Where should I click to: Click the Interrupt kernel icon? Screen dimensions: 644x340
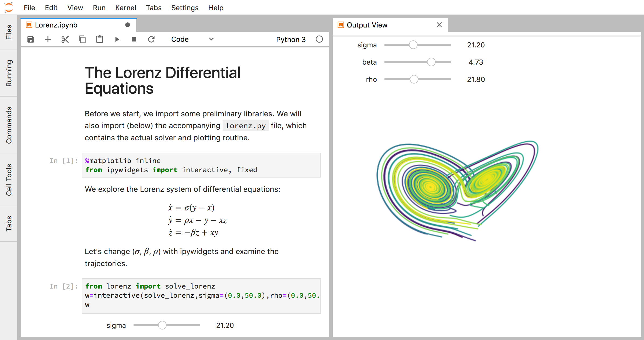[133, 39]
